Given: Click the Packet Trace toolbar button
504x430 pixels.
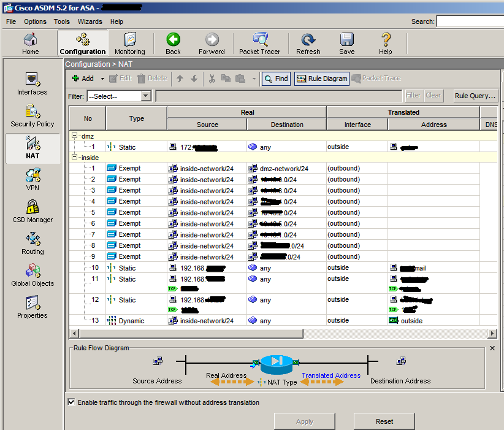Looking at the screenshot, I should tap(376, 78).
